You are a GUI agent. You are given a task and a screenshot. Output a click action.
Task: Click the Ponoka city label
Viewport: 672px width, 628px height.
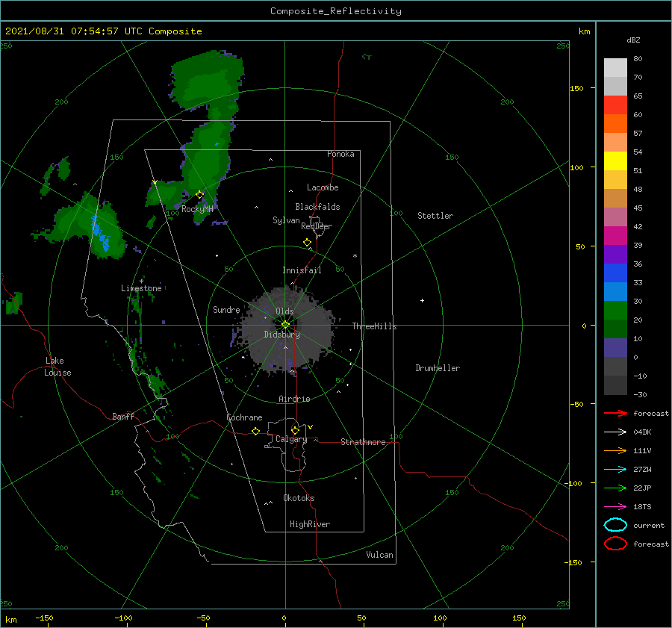pos(340,154)
